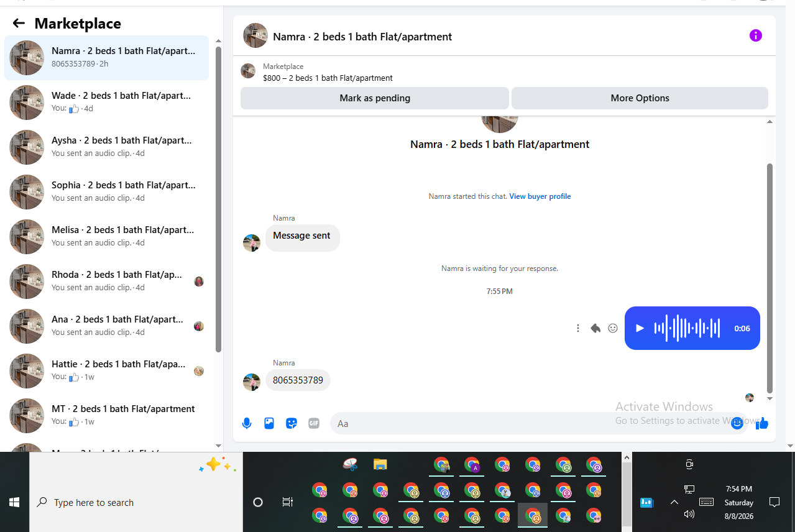
Task: Go back using the Marketplace arrow
Action: (x=19, y=24)
